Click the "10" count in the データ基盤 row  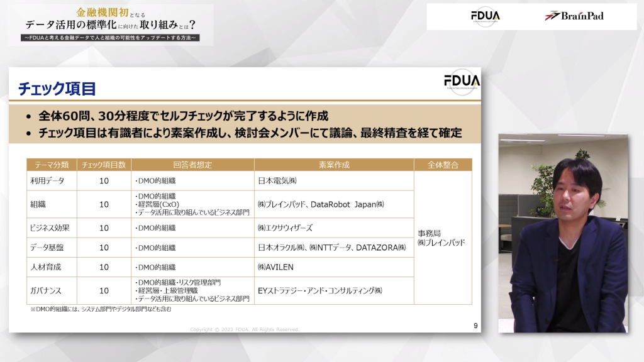pyautogui.click(x=104, y=248)
